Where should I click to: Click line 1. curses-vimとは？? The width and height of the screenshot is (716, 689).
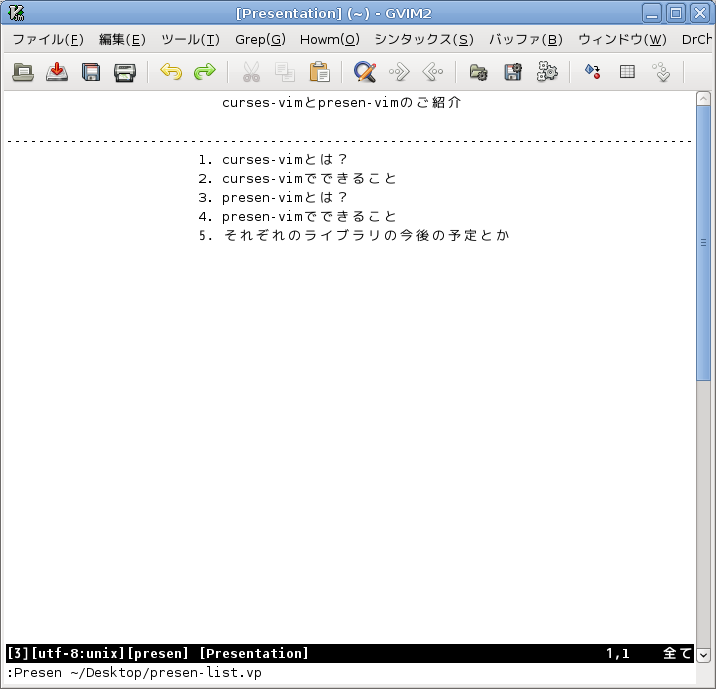coord(273,160)
